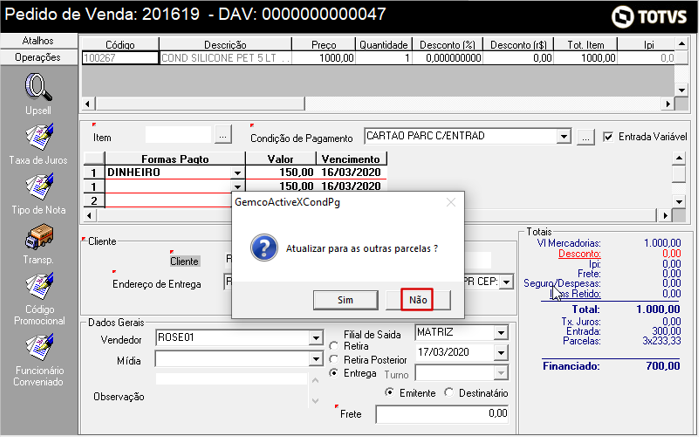The image size is (699, 437).
Task: Click payment grid scroll-right arrow
Action: 665,216
